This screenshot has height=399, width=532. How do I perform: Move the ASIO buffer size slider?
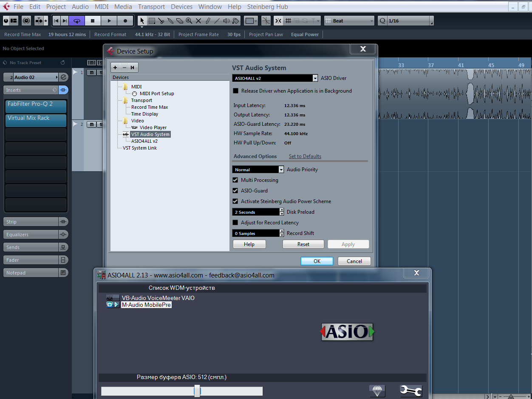(x=197, y=391)
